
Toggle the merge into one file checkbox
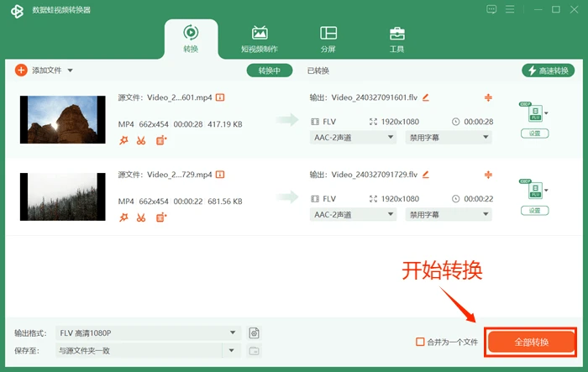pyautogui.click(x=420, y=342)
